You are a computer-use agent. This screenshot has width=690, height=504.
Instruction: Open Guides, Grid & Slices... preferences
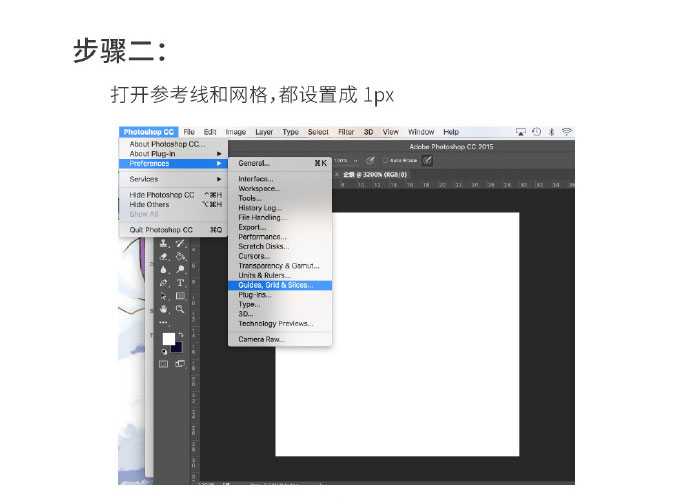pos(280,285)
